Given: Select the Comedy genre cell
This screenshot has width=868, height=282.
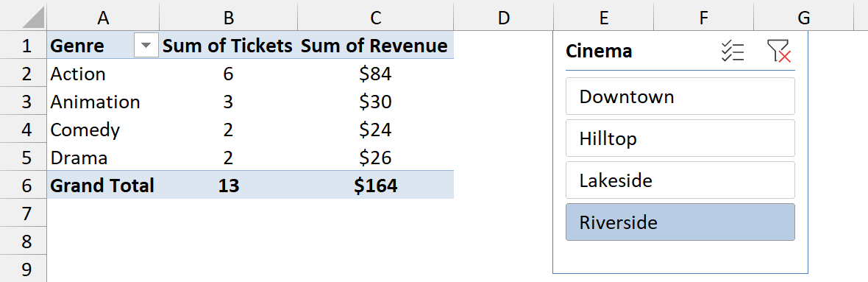Looking at the screenshot, I should pyautogui.click(x=103, y=130).
